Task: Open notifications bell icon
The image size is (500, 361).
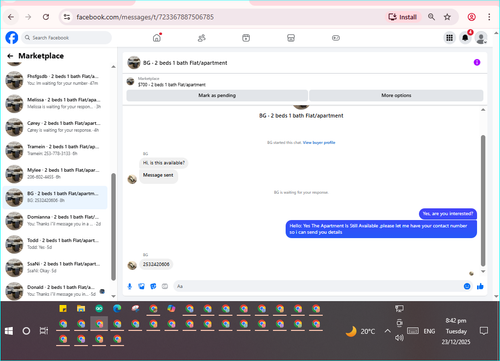Action: pyautogui.click(x=465, y=38)
